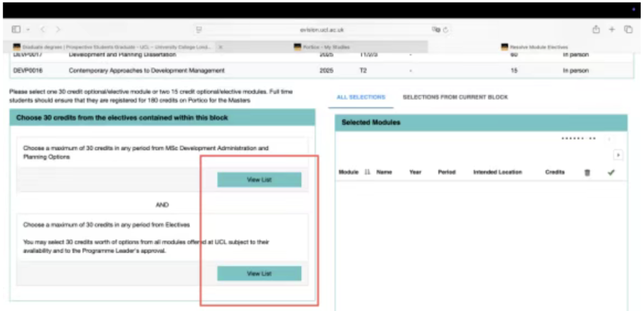Screen dimensions: 644x311
Task: Open the Graduate degrees browser tab
Action: (x=113, y=47)
